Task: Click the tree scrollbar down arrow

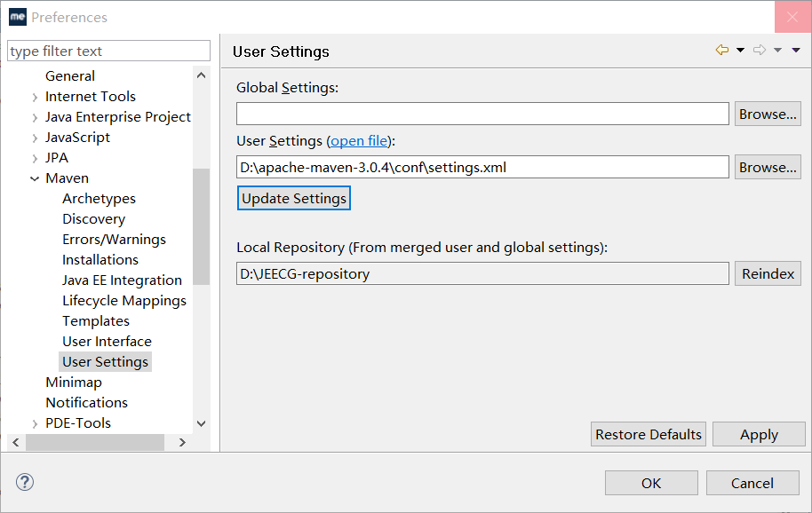Action: pyautogui.click(x=202, y=423)
